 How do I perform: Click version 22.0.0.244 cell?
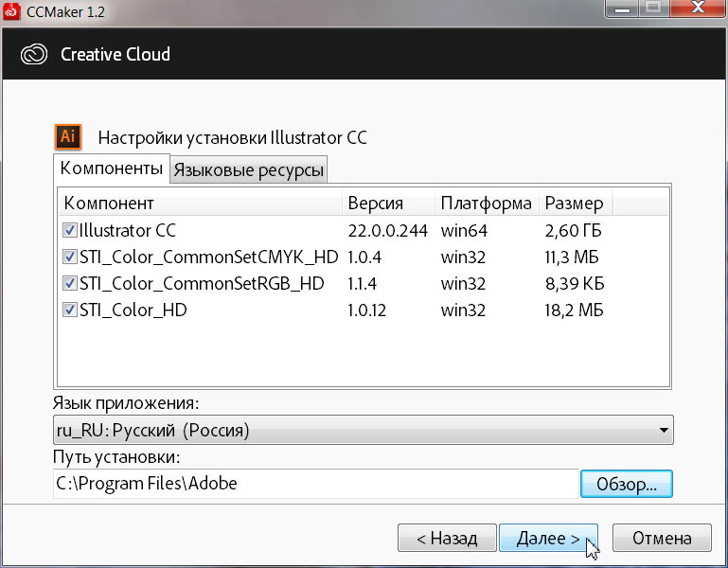point(388,230)
